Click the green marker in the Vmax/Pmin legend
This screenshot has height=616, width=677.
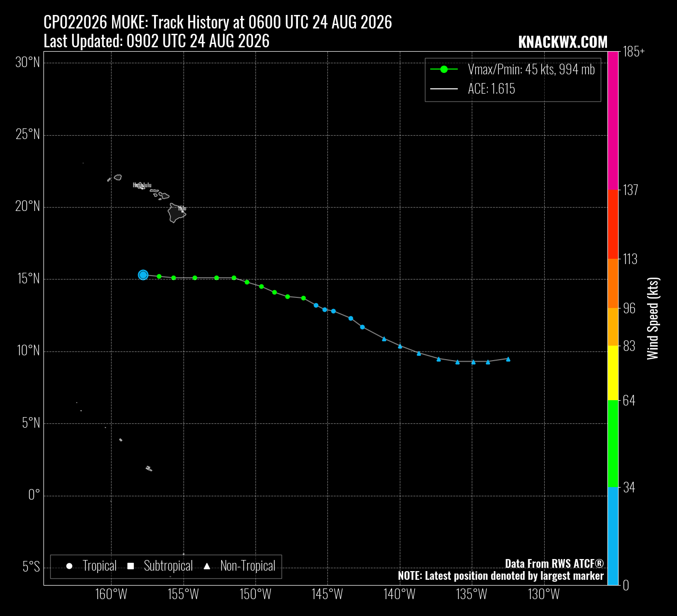(444, 70)
